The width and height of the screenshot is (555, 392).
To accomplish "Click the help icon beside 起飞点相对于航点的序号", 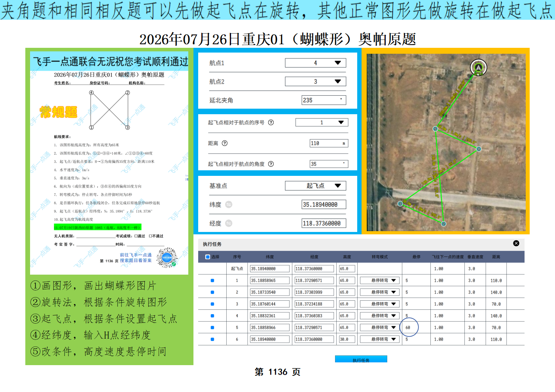I will (271, 122).
